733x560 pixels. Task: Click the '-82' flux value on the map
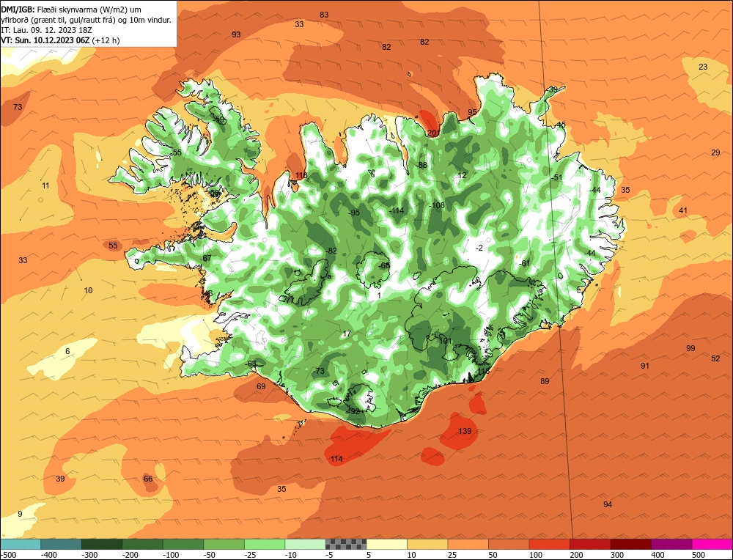[331, 251]
